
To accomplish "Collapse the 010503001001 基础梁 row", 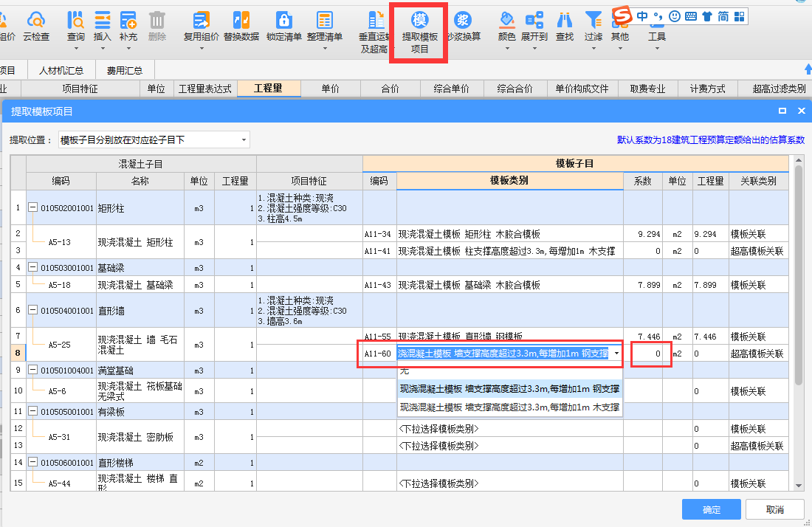I will click(32, 267).
